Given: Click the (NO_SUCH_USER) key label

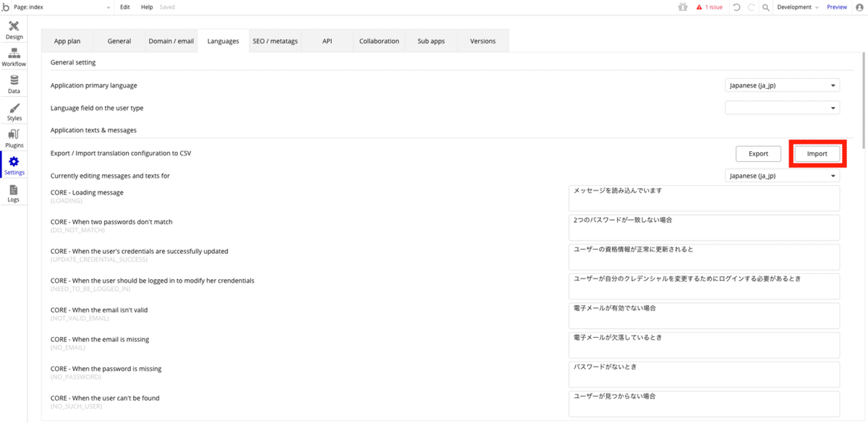Looking at the screenshot, I should [76, 406].
